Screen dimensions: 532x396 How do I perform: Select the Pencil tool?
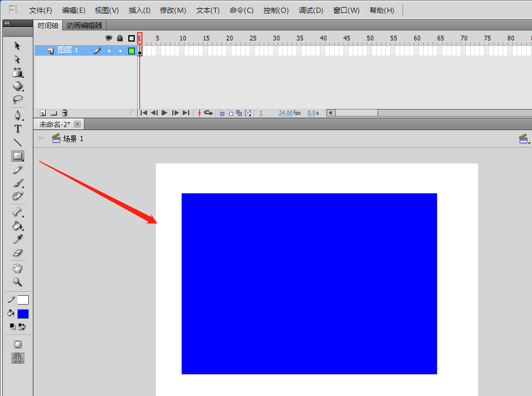coord(18,170)
